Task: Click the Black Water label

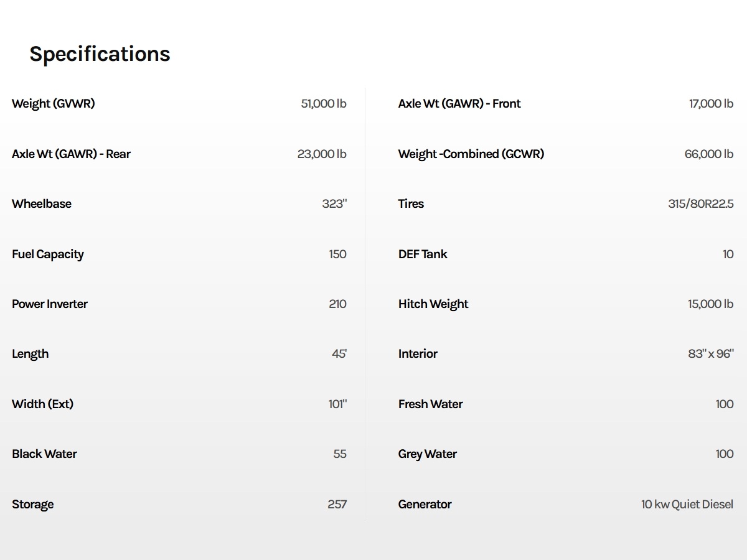Action: [x=44, y=454]
